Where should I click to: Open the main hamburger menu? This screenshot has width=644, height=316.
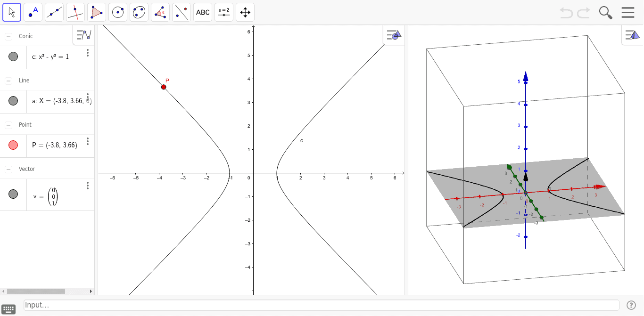pos(628,12)
